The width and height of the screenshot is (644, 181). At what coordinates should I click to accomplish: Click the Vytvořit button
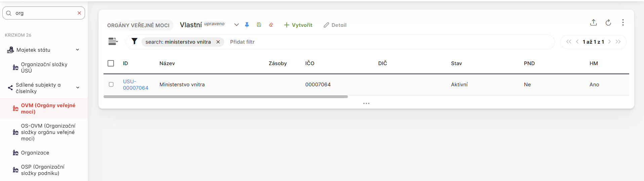point(298,25)
